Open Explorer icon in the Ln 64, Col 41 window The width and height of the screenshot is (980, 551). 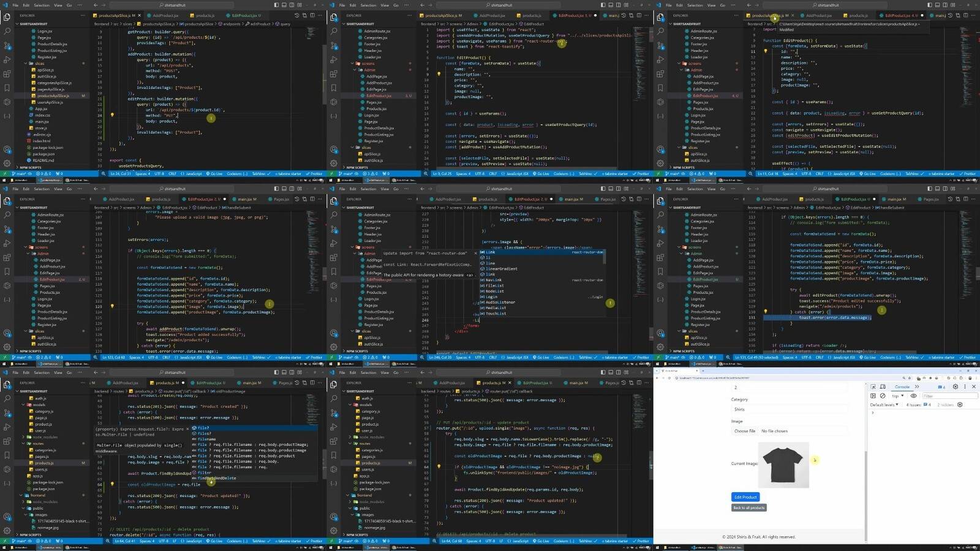tap(7, 384)
